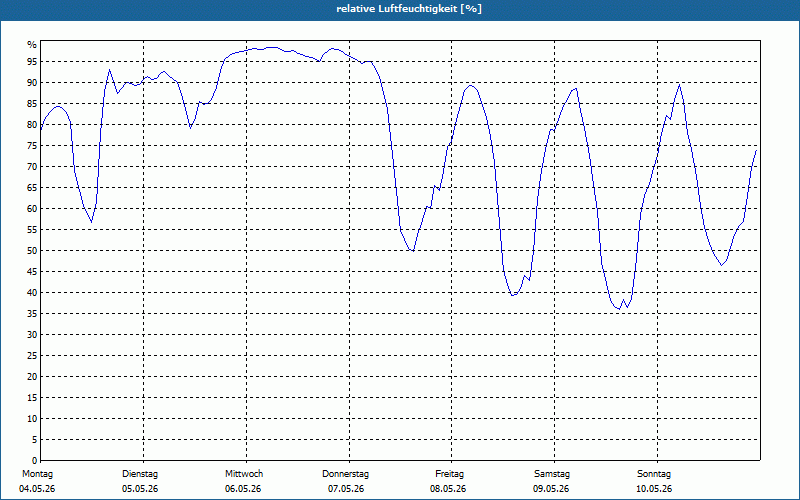Image resolution: width=800 pixels, height=500 pixels.
Task: Click the y-axis value 55
Action: point(32,230)
